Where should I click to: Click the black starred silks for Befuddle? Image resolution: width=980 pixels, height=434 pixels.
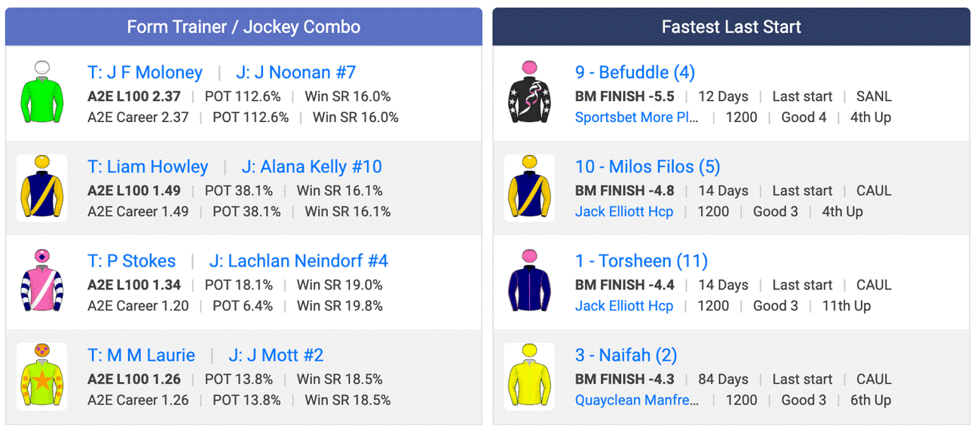tap(529, 93)
